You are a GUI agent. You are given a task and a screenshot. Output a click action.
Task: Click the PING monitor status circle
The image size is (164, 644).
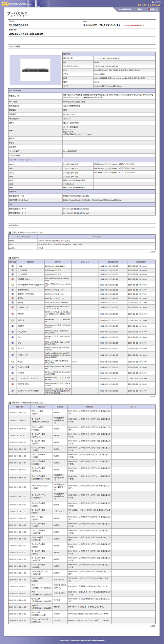pos(12,266)
